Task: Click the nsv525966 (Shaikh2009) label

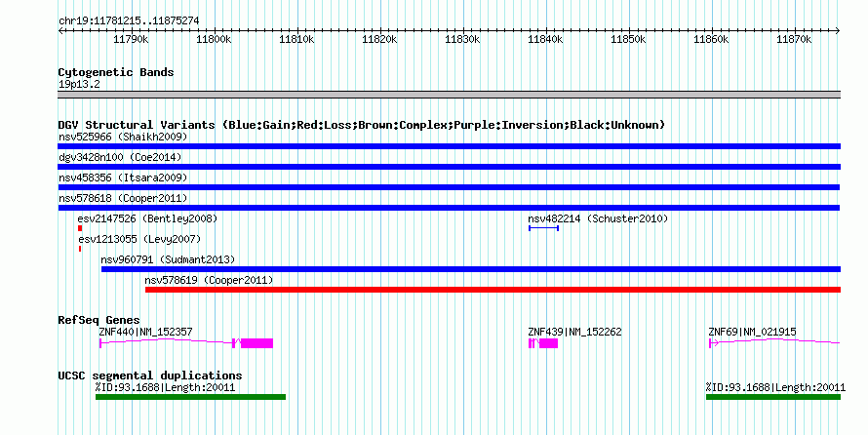Action: coord(123,137)
